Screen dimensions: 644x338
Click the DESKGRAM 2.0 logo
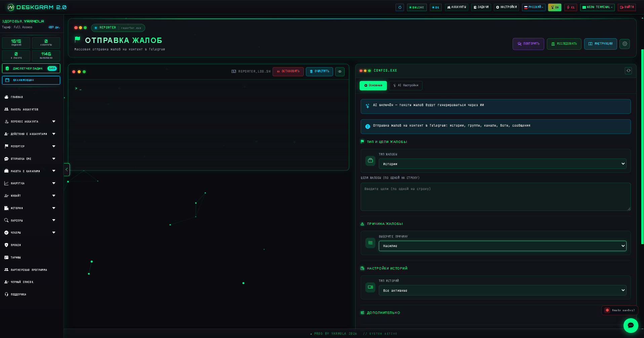click(x=37, y=7)
